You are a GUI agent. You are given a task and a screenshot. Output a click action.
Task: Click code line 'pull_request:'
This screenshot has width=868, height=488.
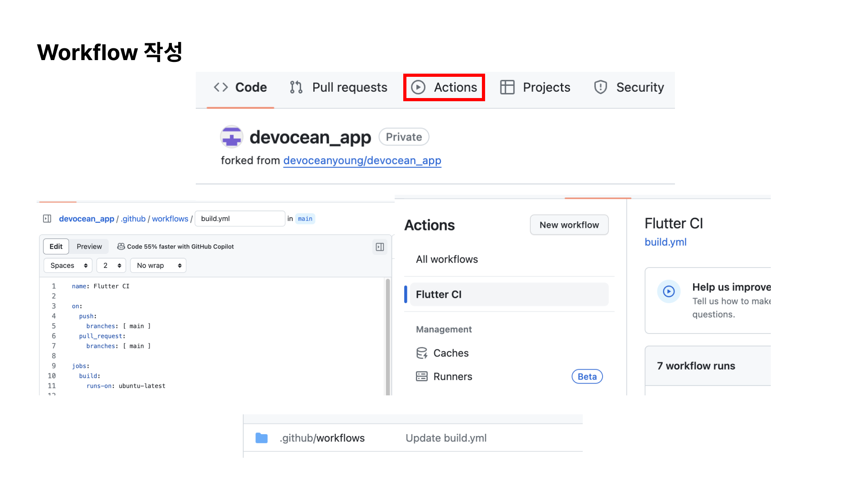(x=102, y=336)
